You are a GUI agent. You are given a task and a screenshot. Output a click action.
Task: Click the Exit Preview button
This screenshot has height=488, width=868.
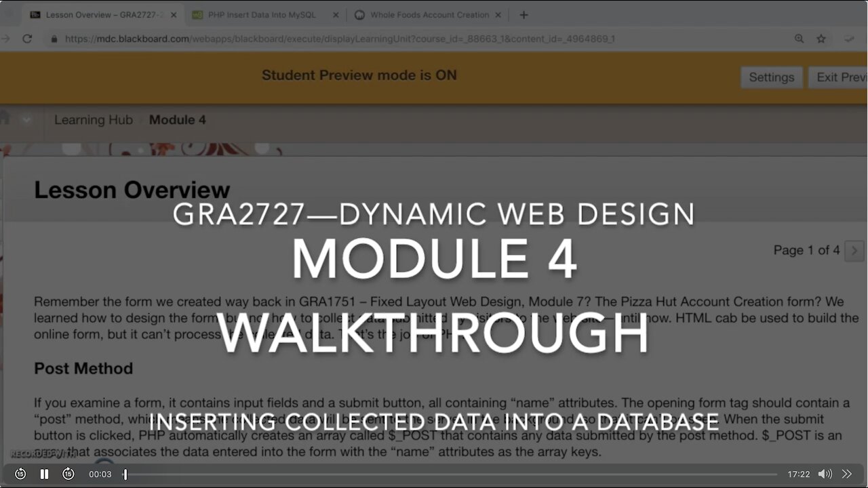pyautogui.click(x=840, y=77)
